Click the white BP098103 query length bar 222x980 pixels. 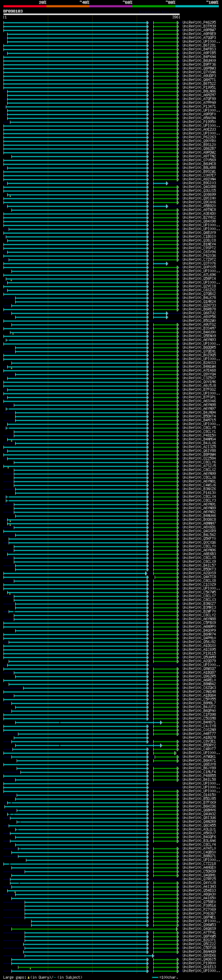92,15
